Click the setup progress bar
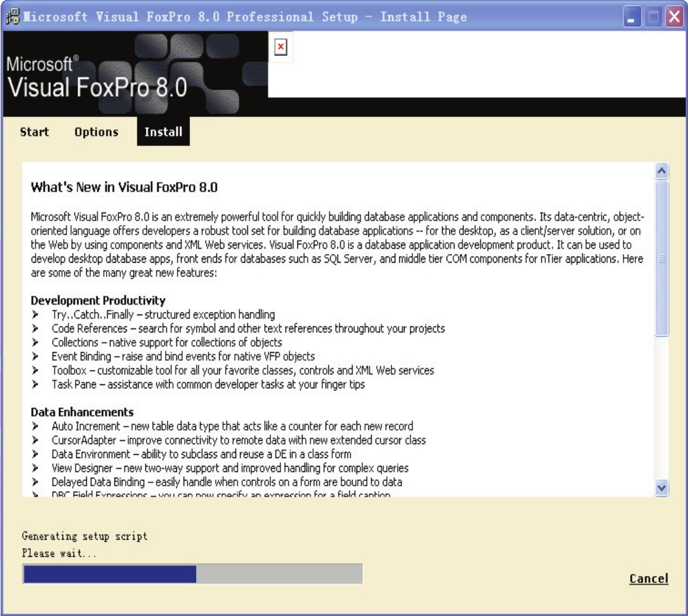Image resolution: width=688 pixels, height=616 pixels. (193, 575)
